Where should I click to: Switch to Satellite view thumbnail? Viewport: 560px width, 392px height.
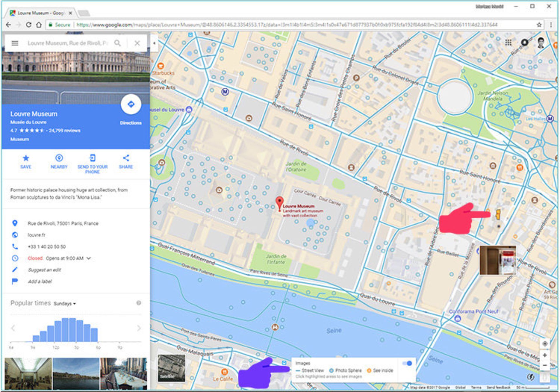[x=171, y=368]
